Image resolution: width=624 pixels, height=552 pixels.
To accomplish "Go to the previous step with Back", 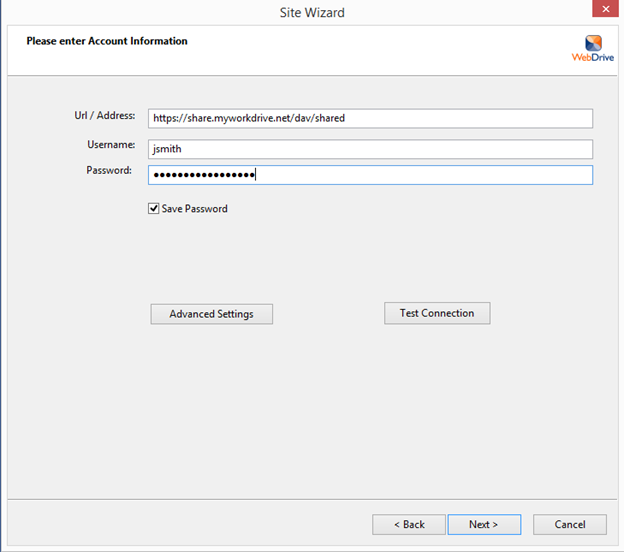I will click(408, 524).
